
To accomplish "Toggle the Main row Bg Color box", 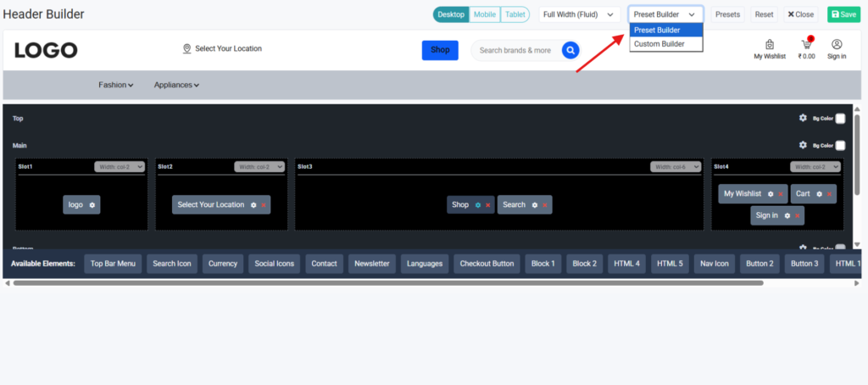I will point(840,145).
